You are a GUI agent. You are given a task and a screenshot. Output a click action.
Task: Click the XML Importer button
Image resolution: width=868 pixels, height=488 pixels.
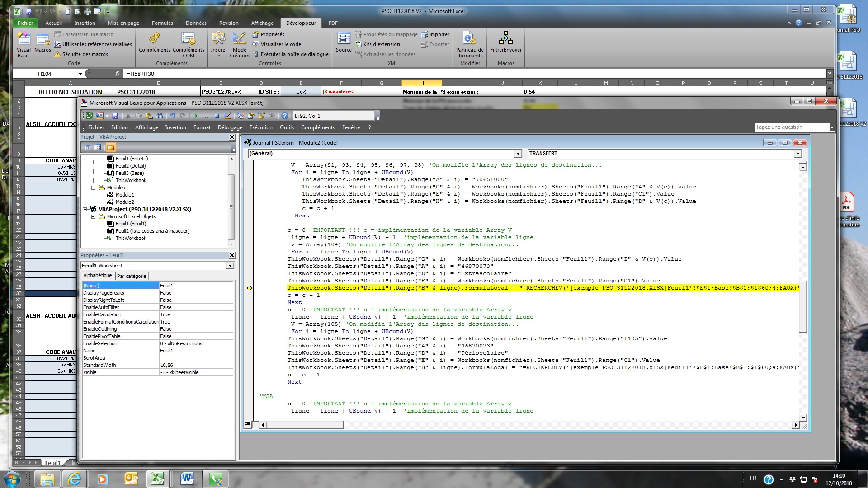pos(435,34)
